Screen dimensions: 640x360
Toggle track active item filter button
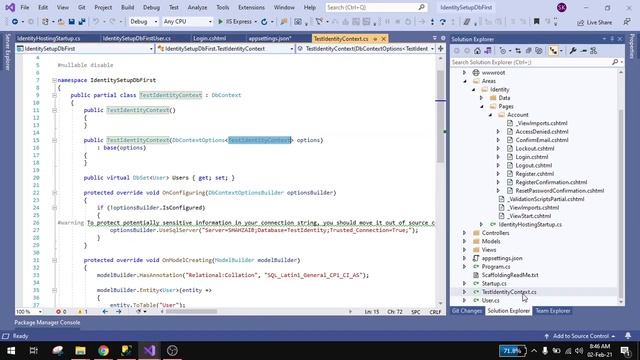coord(553,51)
